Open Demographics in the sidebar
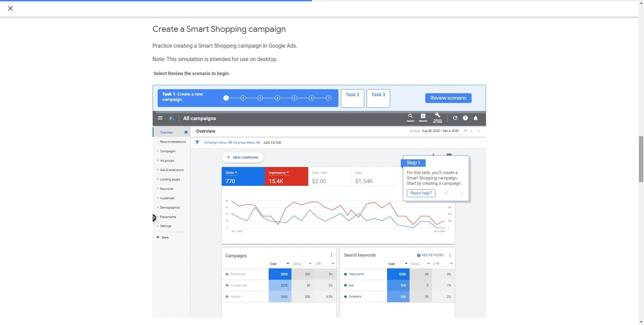The height and width of the screenshot is (325, 644). (x=170, y=208)
